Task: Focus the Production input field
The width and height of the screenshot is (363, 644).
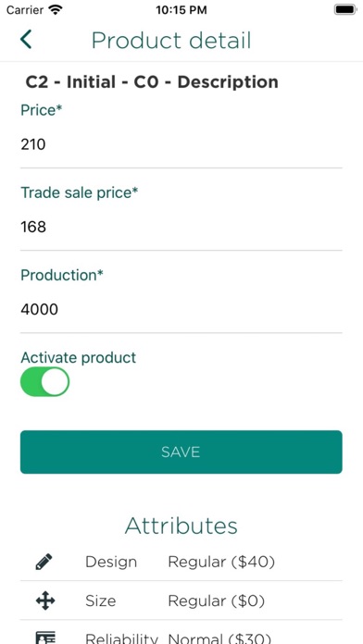Action: click(x=181, y=309)
